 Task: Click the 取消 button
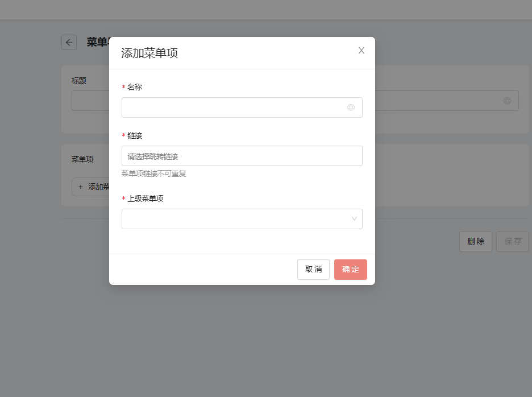313,270
